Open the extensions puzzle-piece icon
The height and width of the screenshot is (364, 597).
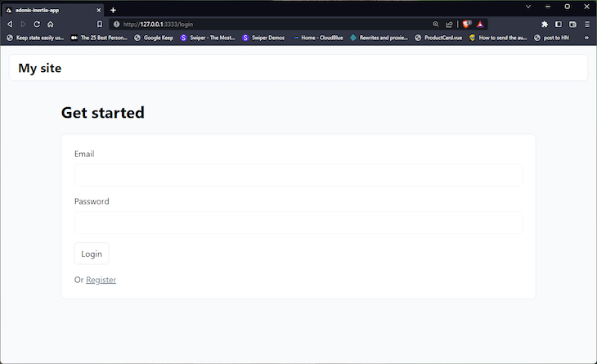pos(545,25)
